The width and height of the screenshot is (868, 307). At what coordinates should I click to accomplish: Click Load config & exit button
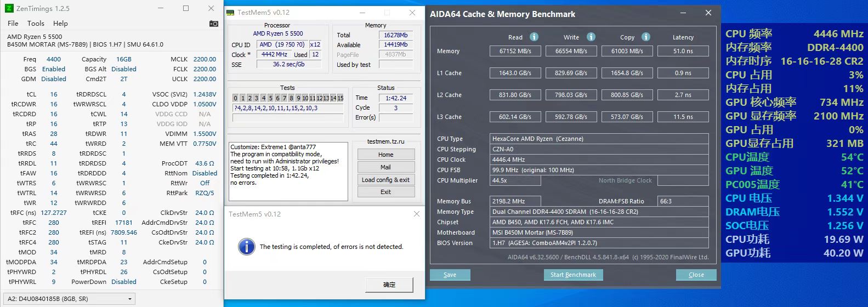pos(386,180)
